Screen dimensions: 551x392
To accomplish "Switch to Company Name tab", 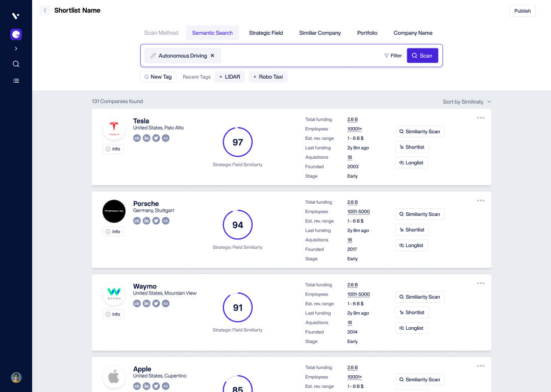I will pos(413,33).
